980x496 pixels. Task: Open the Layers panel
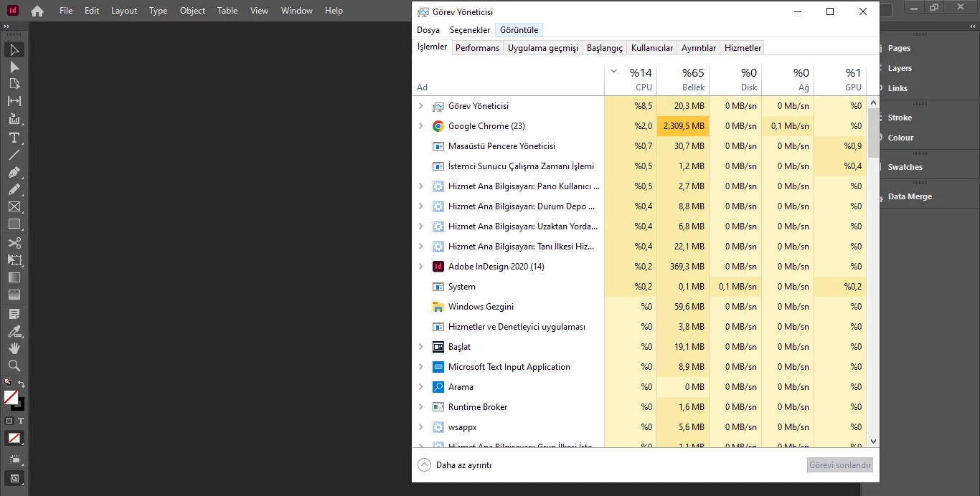point(900,68)
